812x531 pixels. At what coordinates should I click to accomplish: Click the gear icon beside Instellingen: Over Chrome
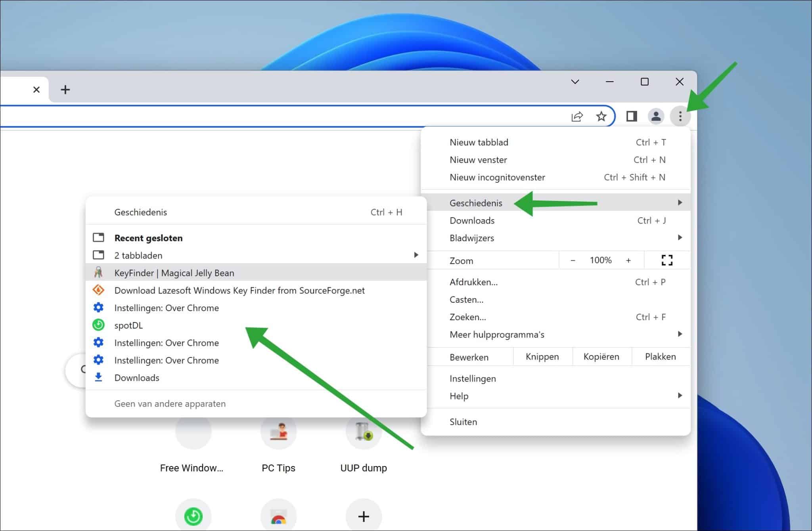point(98,308)
